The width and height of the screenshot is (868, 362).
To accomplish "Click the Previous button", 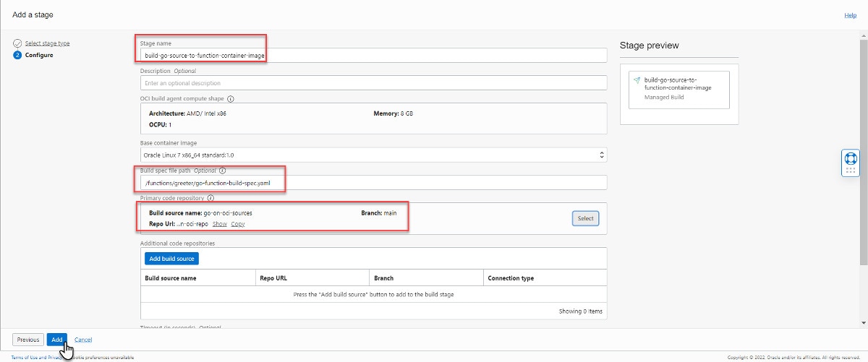I will point(27,340).
